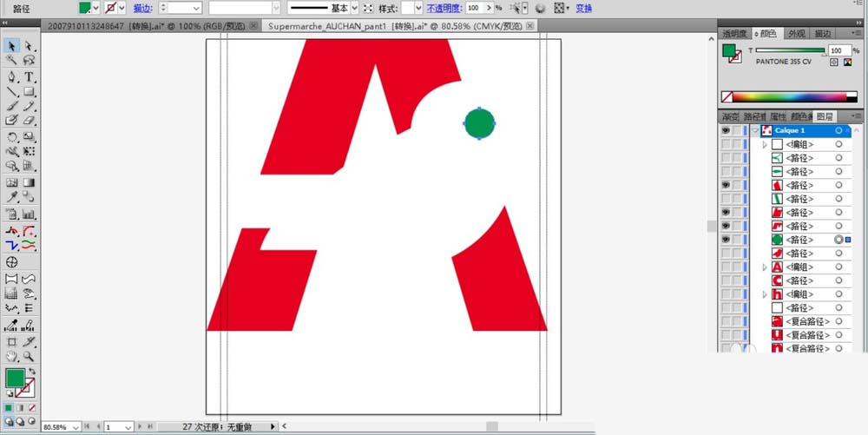The height and width of the screenshot is (435, 868).
Task: Show the first hidden 复合路径 layer
Action: tap(726, 321)
